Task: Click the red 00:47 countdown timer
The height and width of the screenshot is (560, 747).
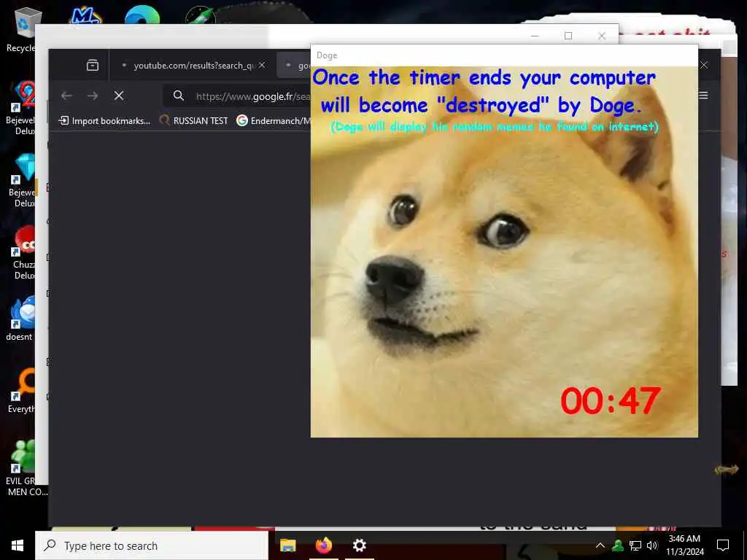Action: pos(611,400)
